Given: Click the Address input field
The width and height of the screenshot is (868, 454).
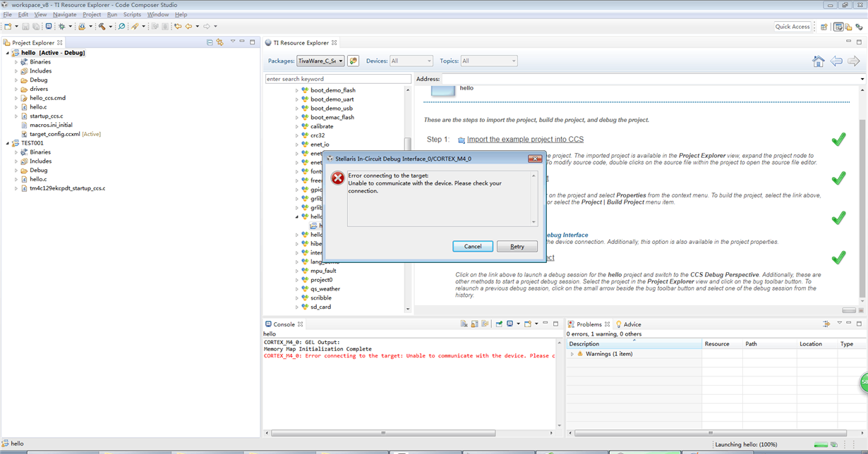Looking at the screenshot, I should click(x=650, y=79).
